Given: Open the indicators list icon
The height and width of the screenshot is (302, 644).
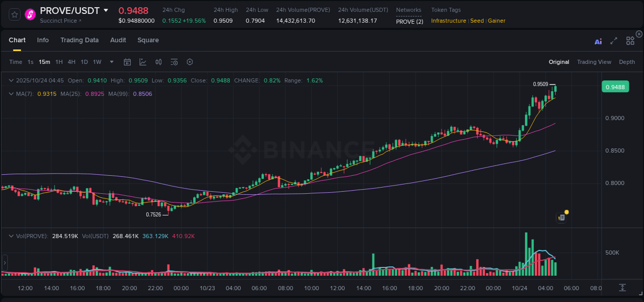Looking at the screenshot, I should 174,62.
